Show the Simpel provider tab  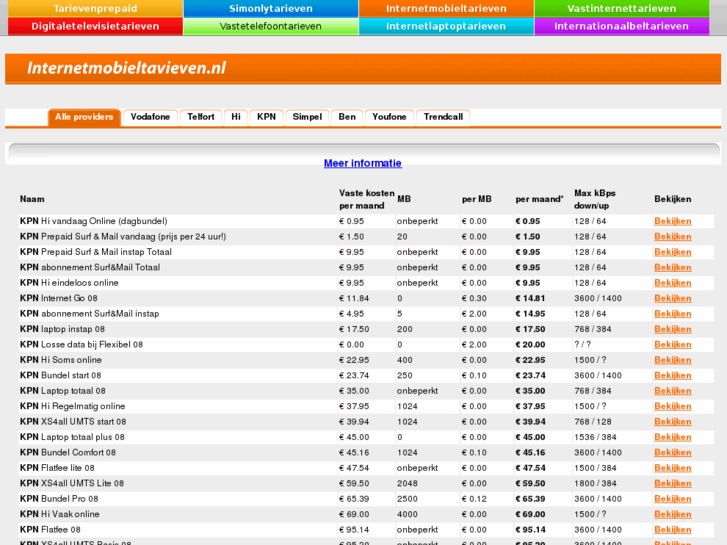[x=307, y=117]
